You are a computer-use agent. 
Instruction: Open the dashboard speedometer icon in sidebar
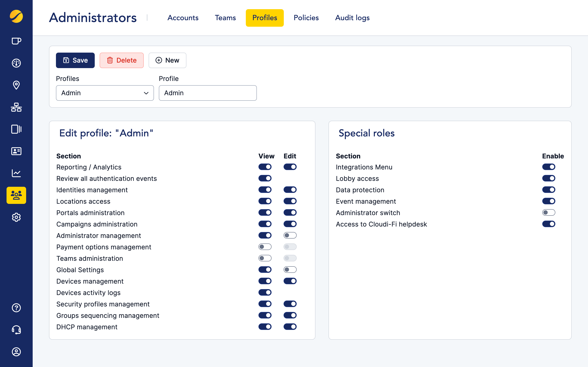(16, 63)
